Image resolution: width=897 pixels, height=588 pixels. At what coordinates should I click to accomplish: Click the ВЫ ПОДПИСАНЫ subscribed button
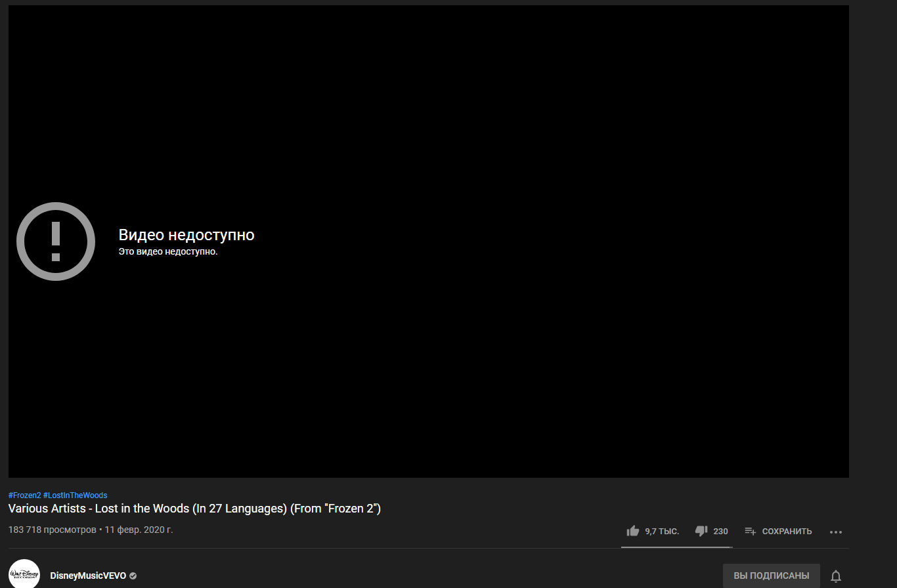coord(772,576)
